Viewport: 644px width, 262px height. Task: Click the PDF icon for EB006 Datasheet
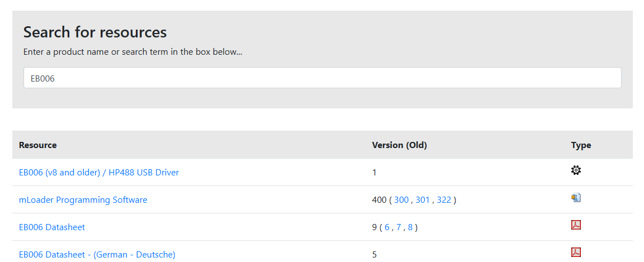point(576,225)
